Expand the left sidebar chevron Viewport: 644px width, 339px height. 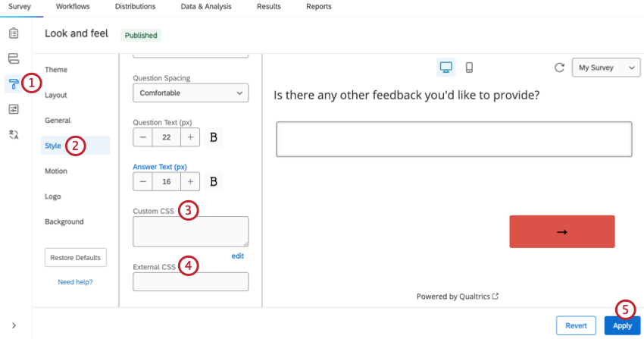(14, 325)
